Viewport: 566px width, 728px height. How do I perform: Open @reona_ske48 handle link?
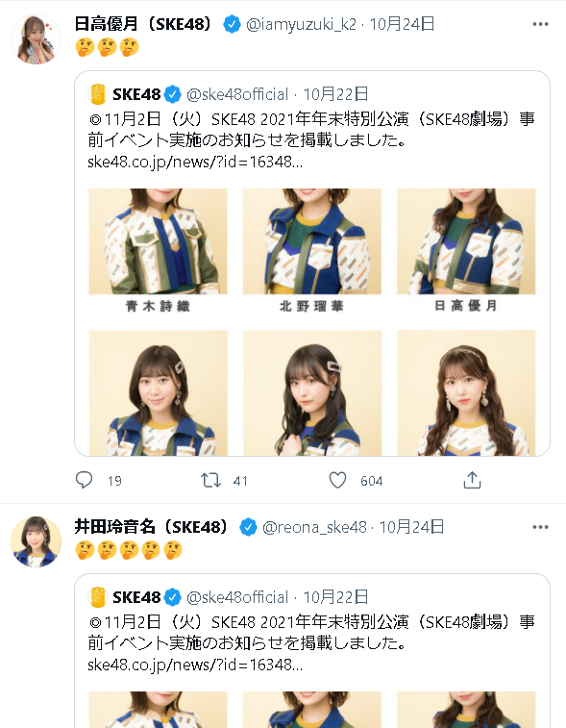coord(314,527)
